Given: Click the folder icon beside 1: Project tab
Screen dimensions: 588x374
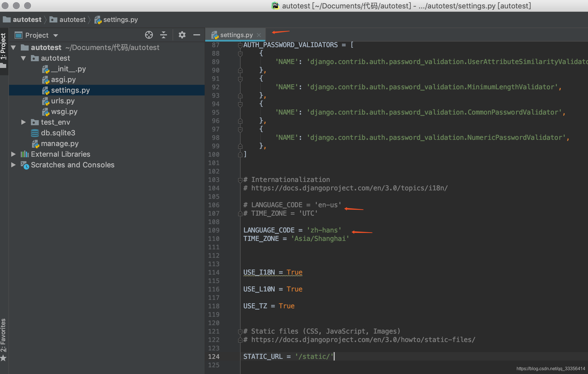Looking at the screenshot, I should point(3,66).
